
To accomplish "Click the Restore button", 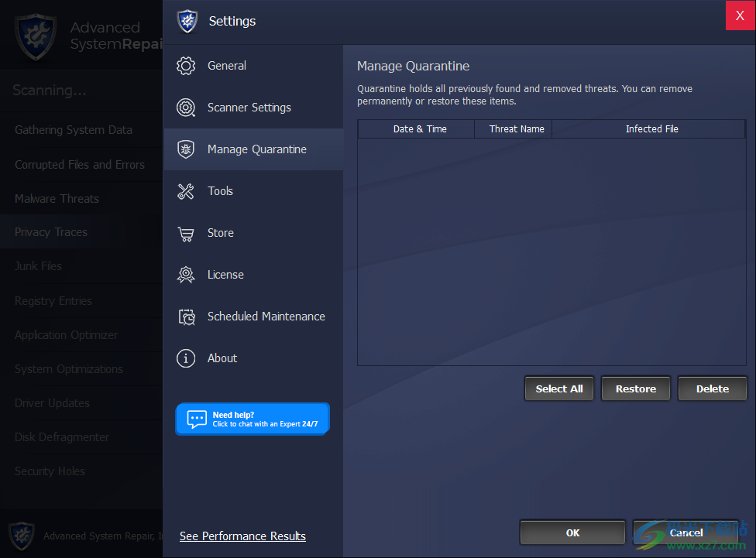I will [x=636, y=389].
